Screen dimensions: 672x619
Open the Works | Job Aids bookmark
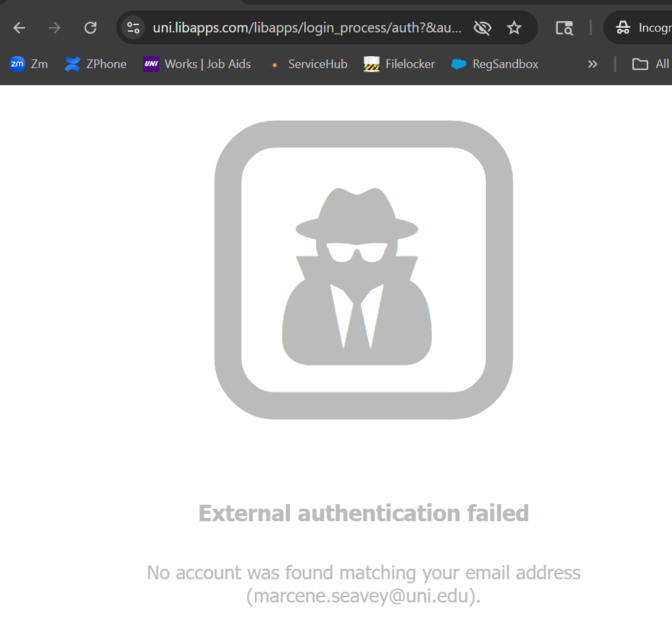click(x=197, y=64)
